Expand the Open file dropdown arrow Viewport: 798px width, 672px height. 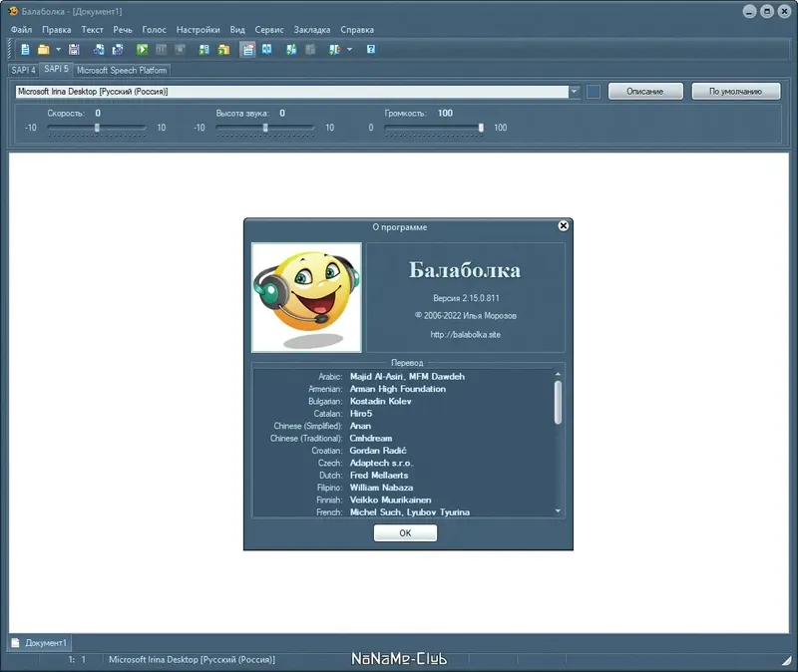tap(58, 49)
